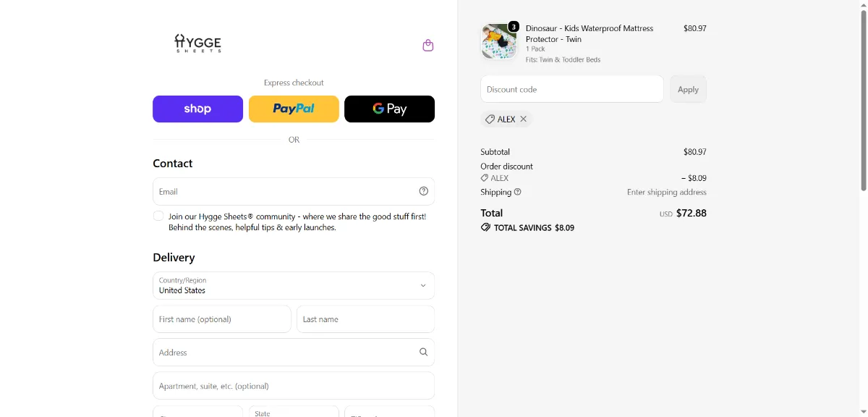The width and height of the screenshot is (868, 417).
Task: Click the total price $72.88
Action: click(x=692, y=213)
